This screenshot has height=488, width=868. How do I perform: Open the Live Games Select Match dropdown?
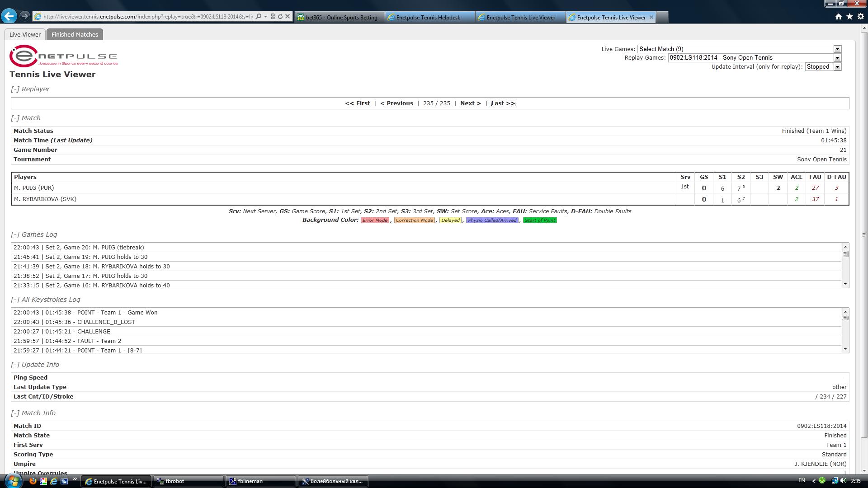coord(739,49)
